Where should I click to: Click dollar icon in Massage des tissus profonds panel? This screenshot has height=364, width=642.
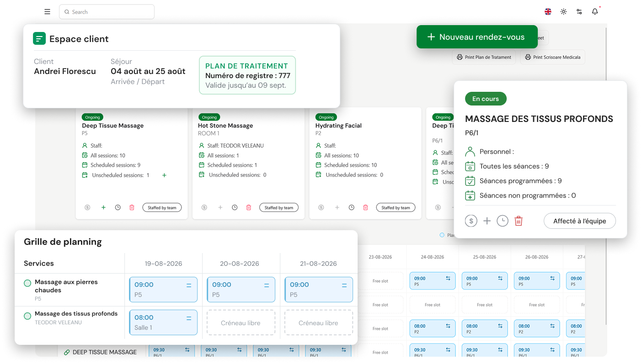click(x=471, y=221)
